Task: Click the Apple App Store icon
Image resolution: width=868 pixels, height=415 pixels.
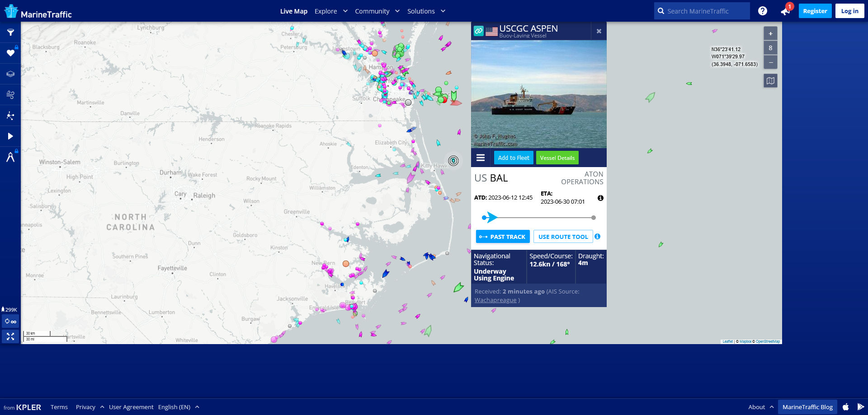Action: tap(846, 406)
